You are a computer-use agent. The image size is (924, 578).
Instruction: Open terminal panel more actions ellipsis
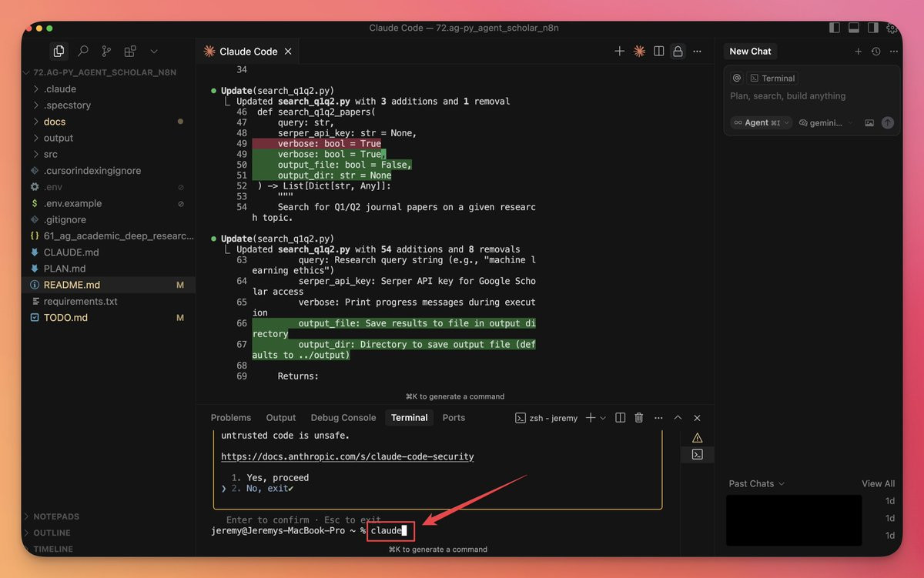click(658, 418)
